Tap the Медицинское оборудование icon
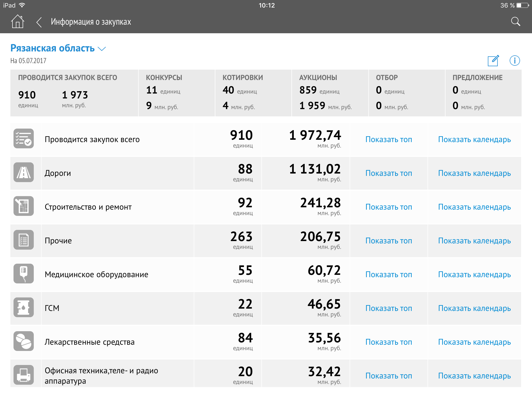 tap(24, 274)
